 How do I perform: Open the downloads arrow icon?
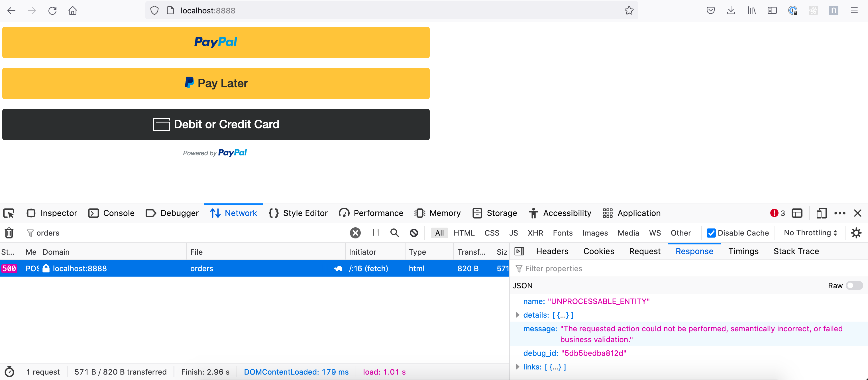click(x=731, y=11)
